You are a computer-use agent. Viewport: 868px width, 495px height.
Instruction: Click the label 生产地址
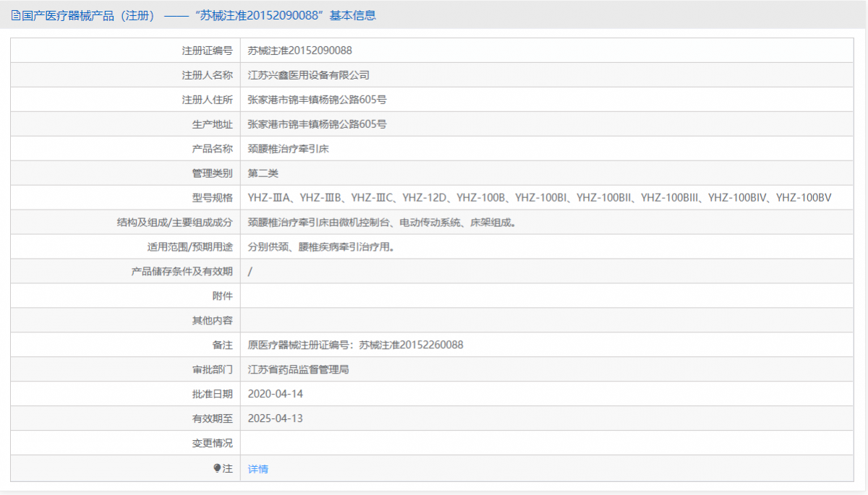[213, 124]
